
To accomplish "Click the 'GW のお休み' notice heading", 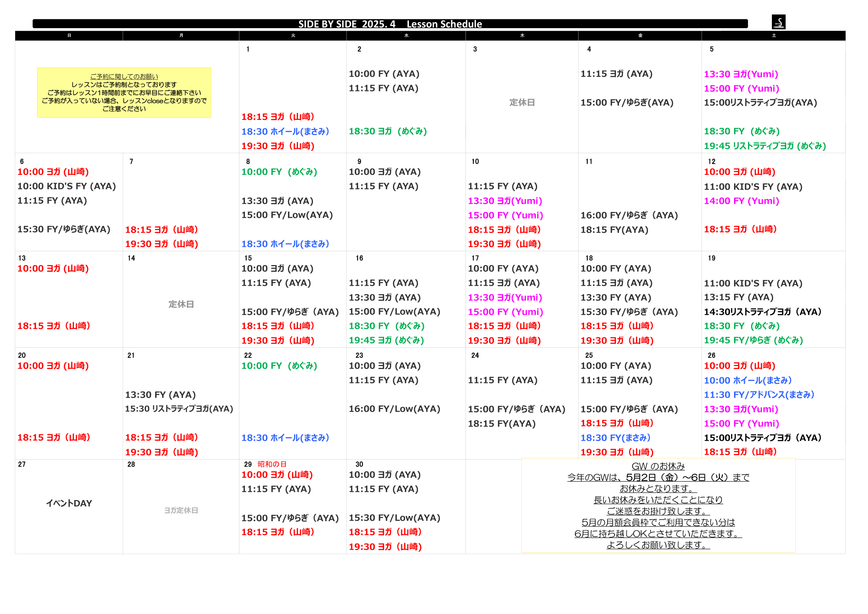I will tap(658, 466).
